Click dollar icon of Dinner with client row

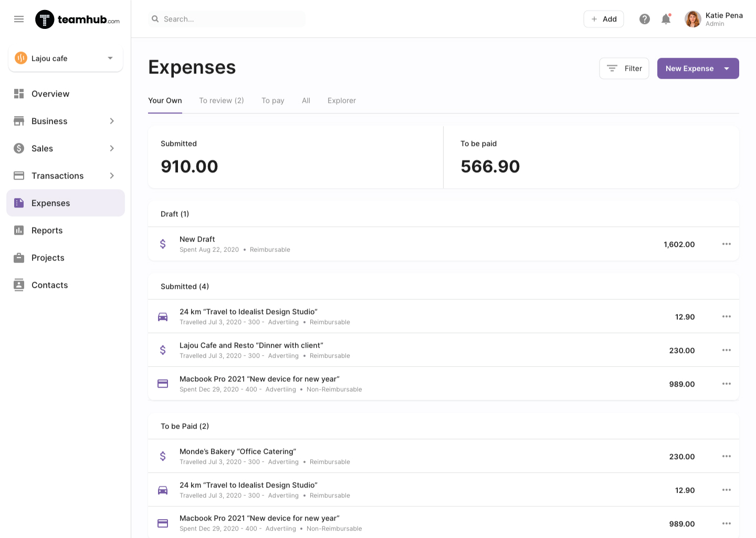(163, 350)
